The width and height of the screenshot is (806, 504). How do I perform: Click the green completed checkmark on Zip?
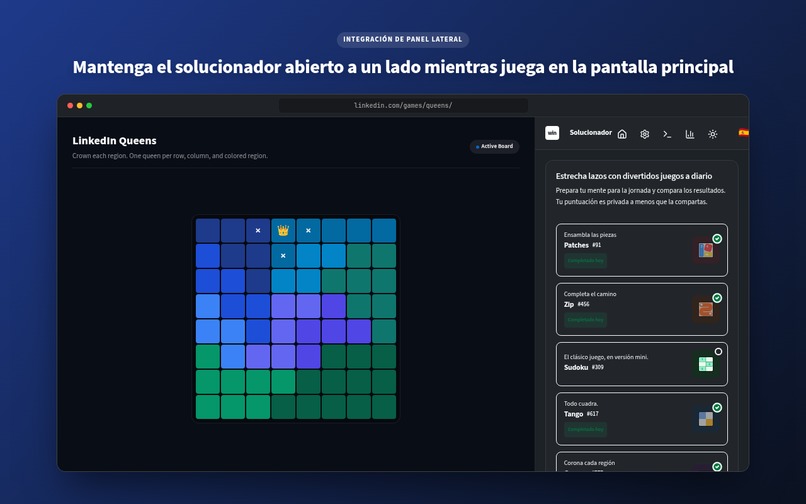pyautogui.click(x=717, y=298)
